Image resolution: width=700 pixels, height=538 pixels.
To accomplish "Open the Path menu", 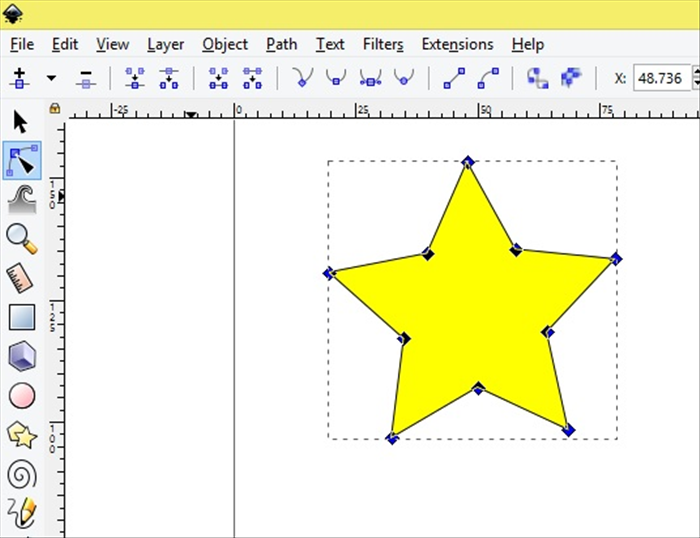I will coord(281,44).
